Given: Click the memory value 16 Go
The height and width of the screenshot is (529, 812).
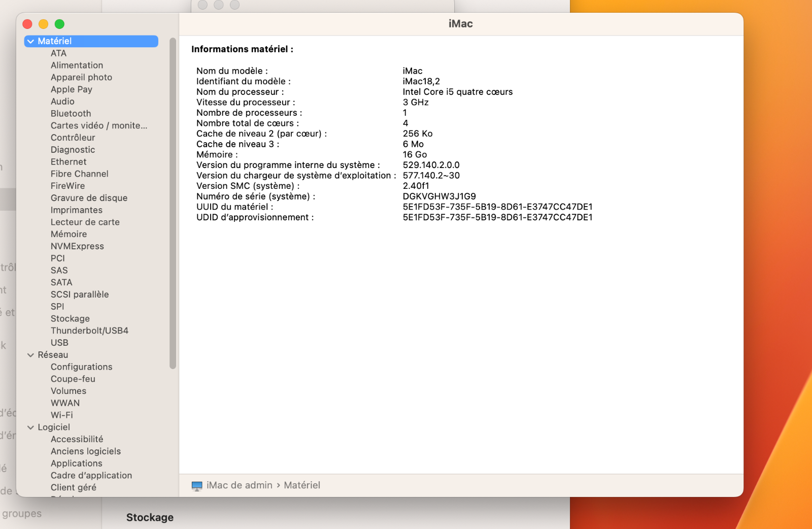Looking at the screenshot, I should click(x=415, y=155).
